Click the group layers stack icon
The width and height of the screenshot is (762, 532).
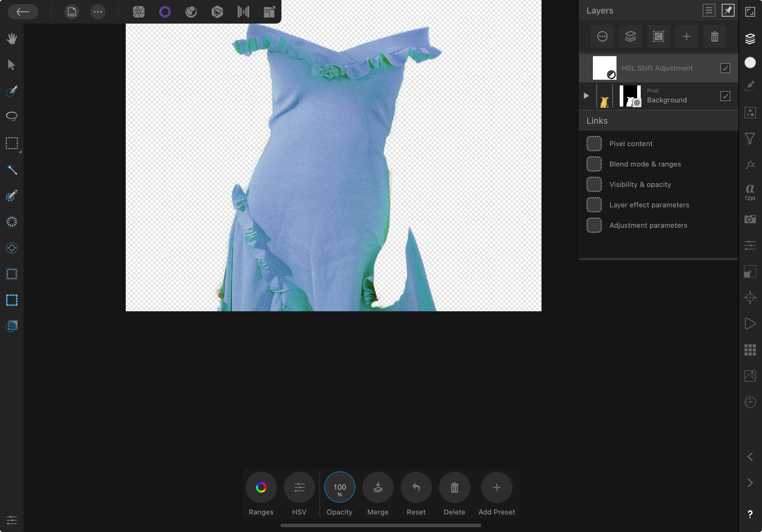(x=630, y=36)
